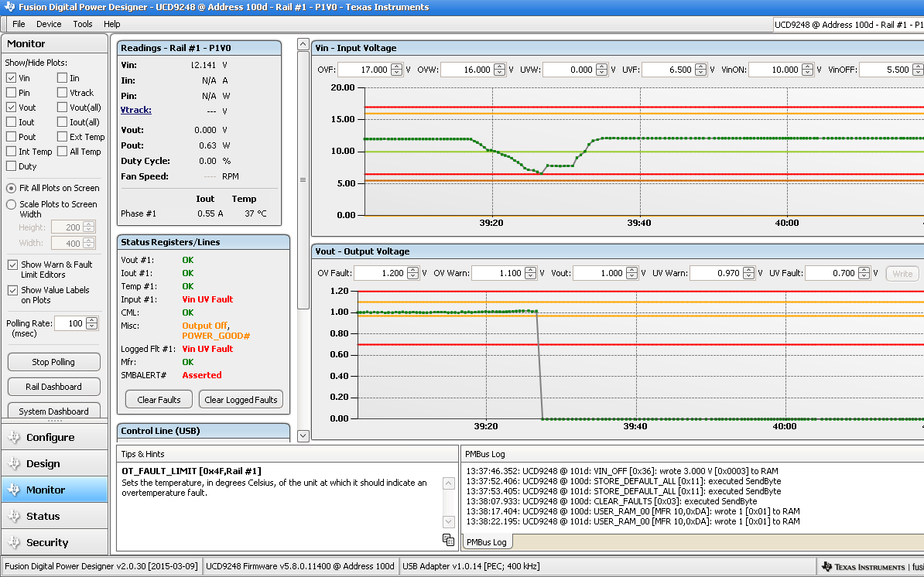Viewport: 924px width, 577px height.
Task: Open the System Dashboard
Action: [x=53, y=411]
